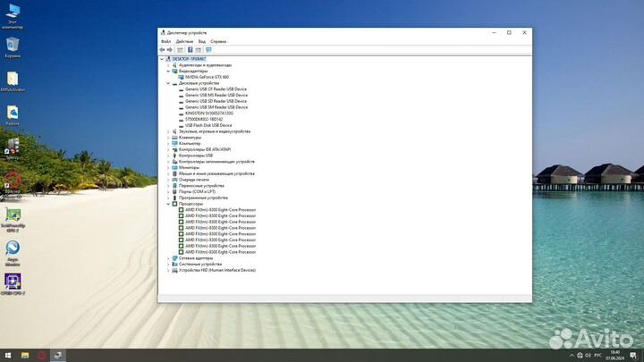Click the scan hardware monitor toolbar icon
The image size is (644, 362).
pyautogui.click(x=208, y=50)
